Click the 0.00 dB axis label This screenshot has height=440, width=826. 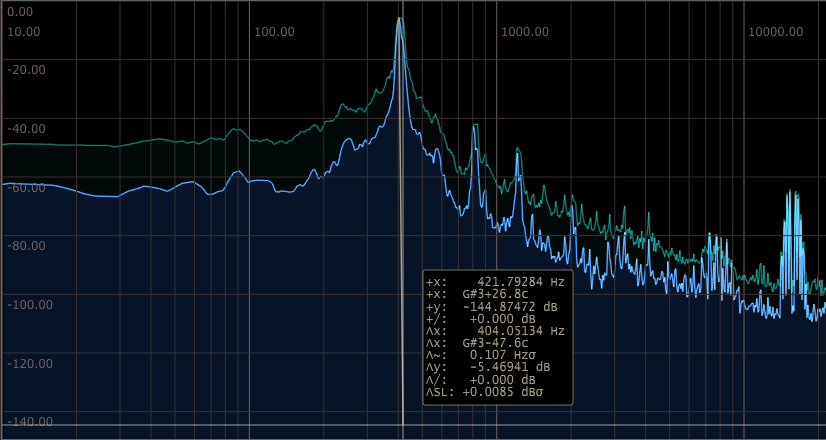click(x=19, y=12)
